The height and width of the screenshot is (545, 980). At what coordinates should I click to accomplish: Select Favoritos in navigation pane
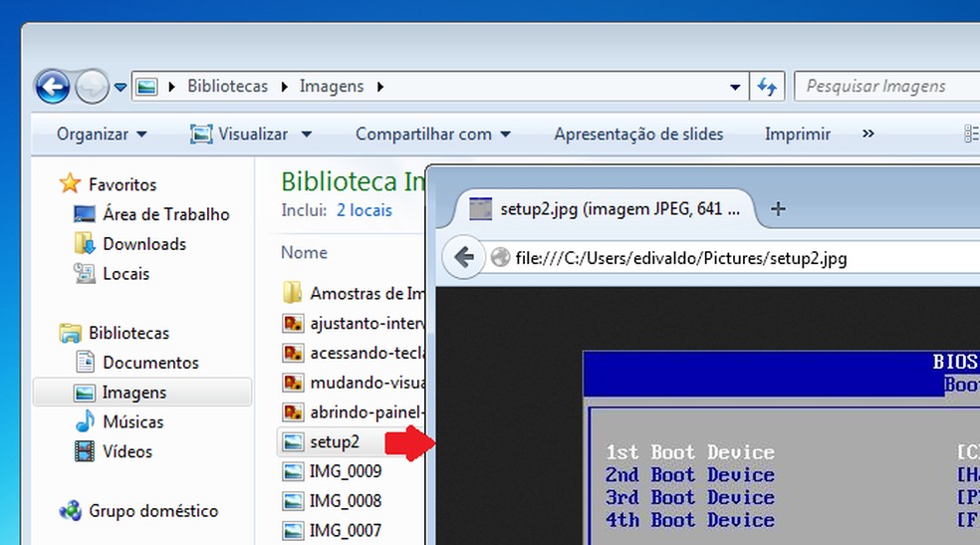click(x=122, y=185)
